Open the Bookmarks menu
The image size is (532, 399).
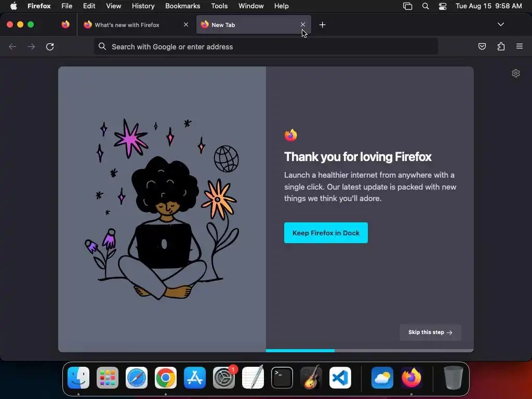pyautogui.click(x=182, y=6)
